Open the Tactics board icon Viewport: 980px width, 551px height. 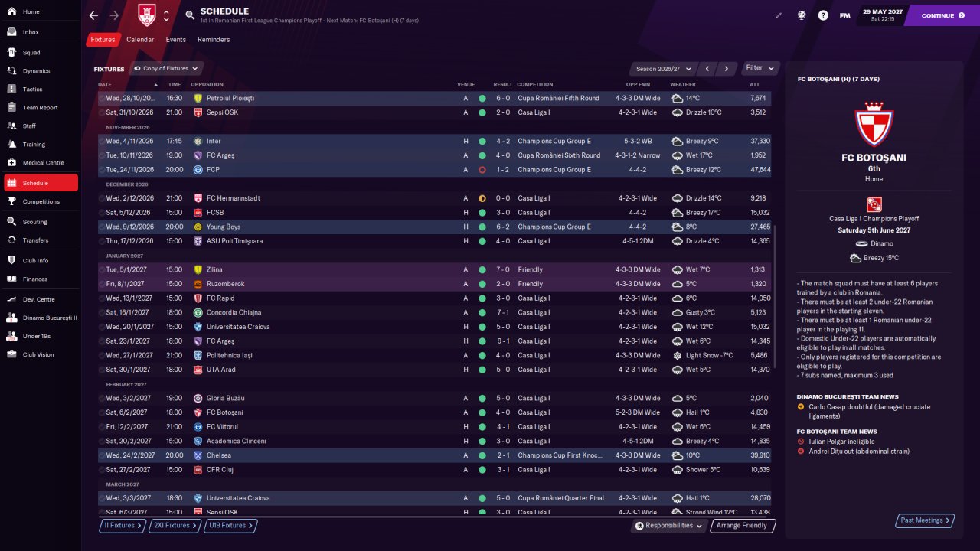pyautogui.click(x=12, y=90)
